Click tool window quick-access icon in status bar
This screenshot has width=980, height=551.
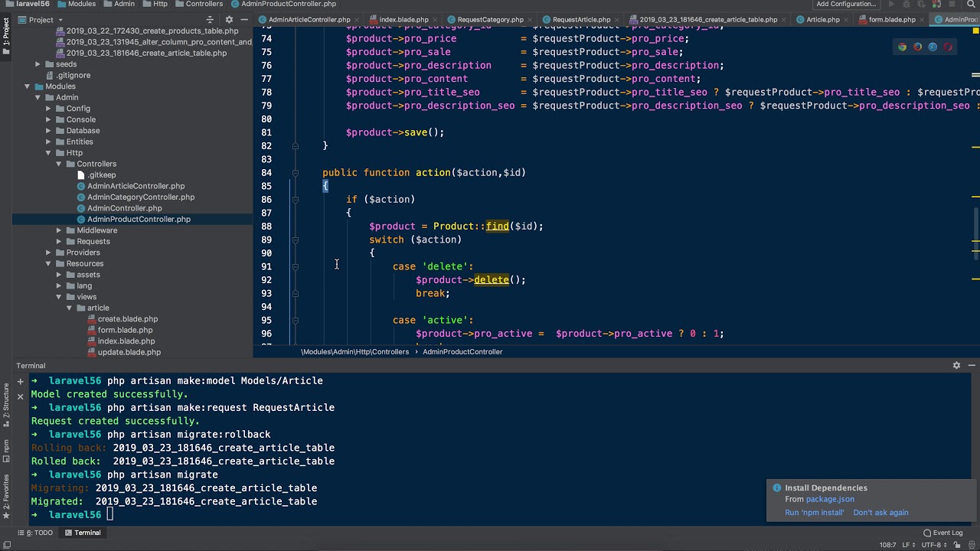coord(7,545)
